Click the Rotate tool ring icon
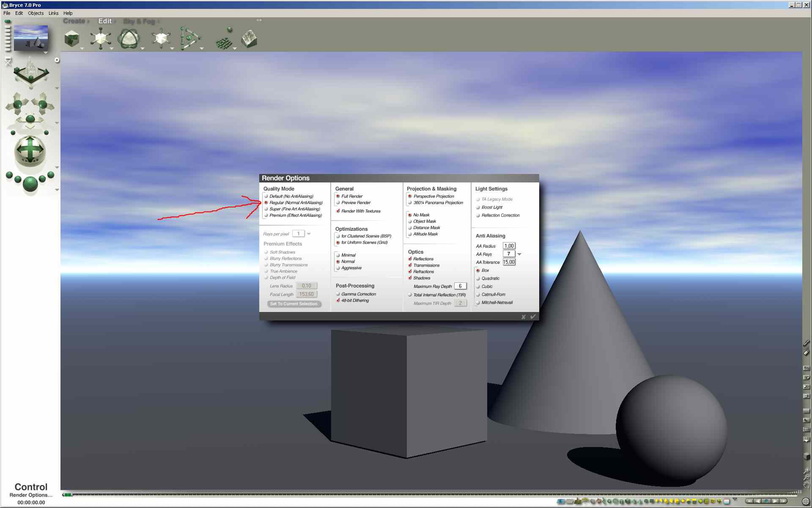The width and height of the screenshot is (812, 508). point(128,39)
